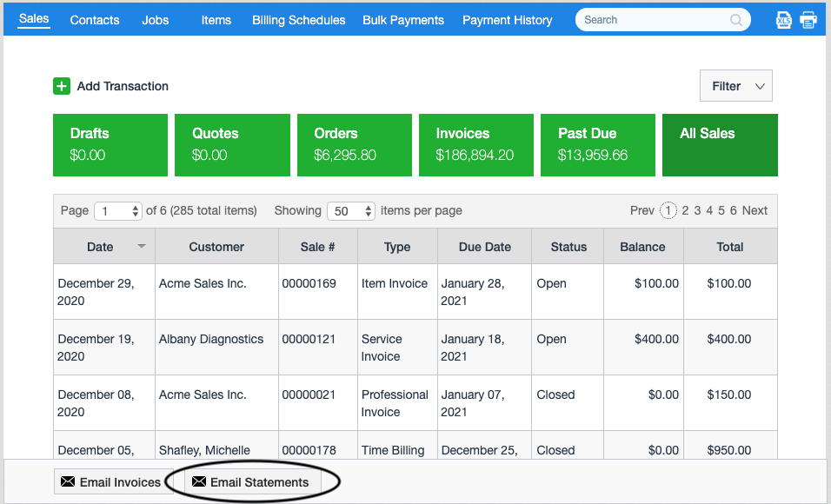This screenshot has width=831, height=504.
Task: Click Next in the pagination
Action: coord(755,210)
